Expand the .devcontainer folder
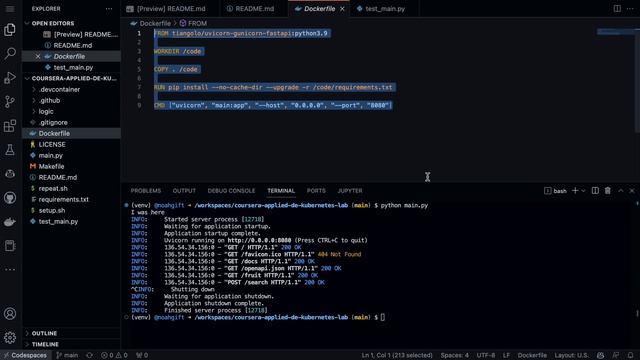Image resolution: width=640 pixels, height=360 pixels. tap(71, 89)
